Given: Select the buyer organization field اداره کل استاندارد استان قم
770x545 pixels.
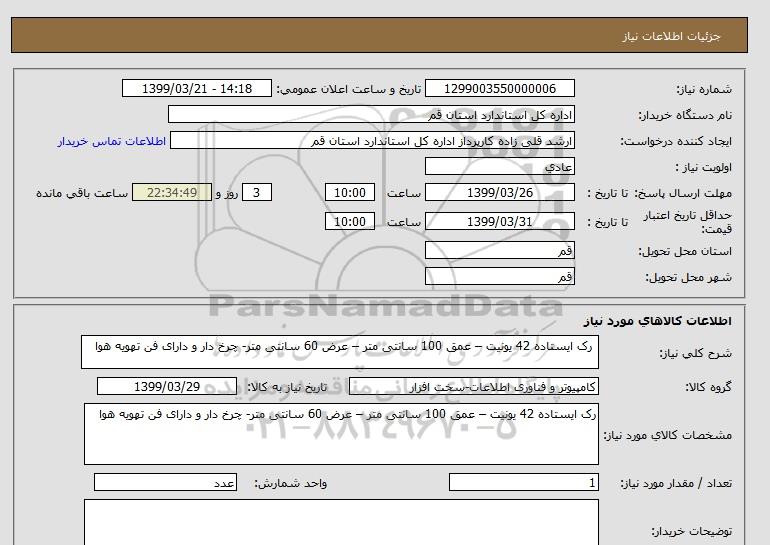Looking at the screenshot, I should tap(371, 114).
